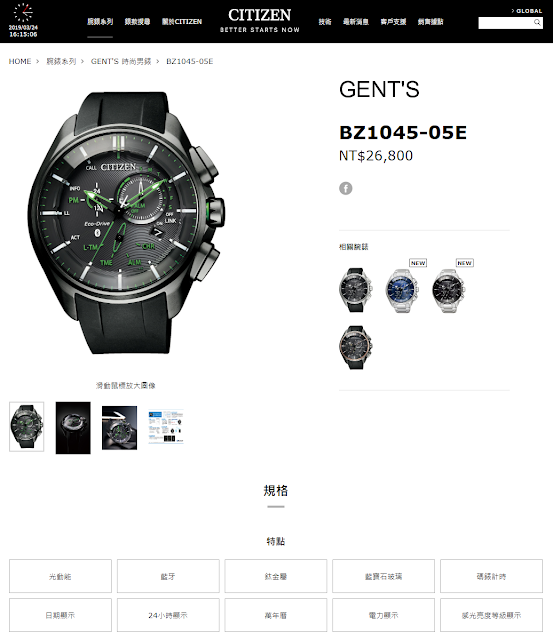Select the first watch thumbnail with white border
The width and height of the screenshot is (553, 640).
[x=27, y=427]
